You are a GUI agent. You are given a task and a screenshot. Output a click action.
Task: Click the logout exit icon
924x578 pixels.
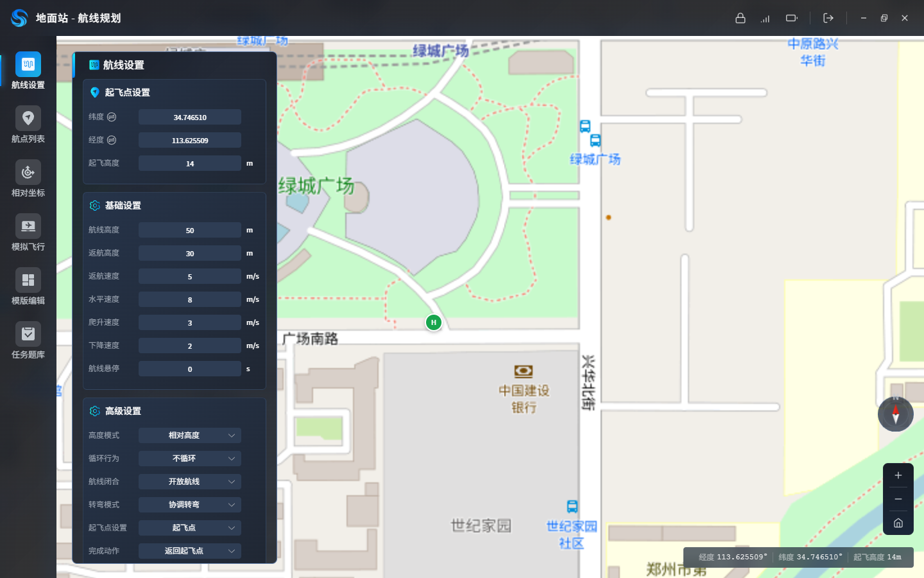(828, 18)
